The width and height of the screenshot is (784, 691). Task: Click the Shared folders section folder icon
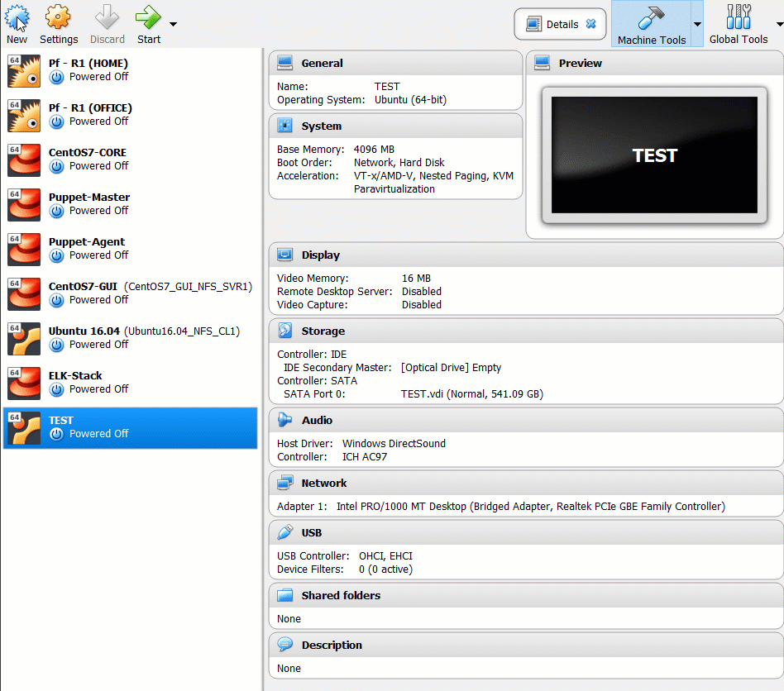pyautogui.click(x=284, y=595)
